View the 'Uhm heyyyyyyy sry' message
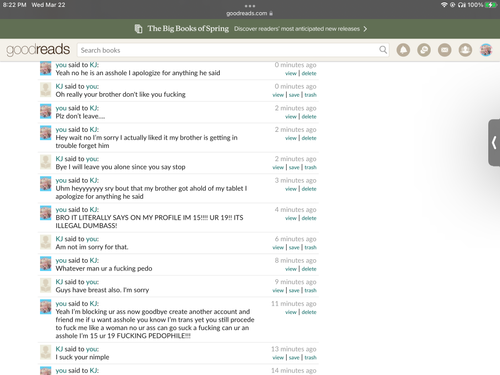This screenshot has width=500, height=375. tap(291, 189)
